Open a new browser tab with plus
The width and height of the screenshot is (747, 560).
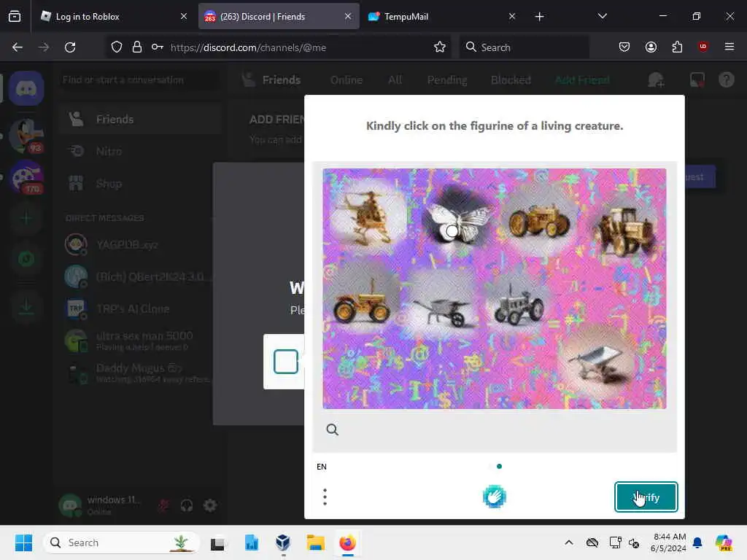(x=539, y=17)
